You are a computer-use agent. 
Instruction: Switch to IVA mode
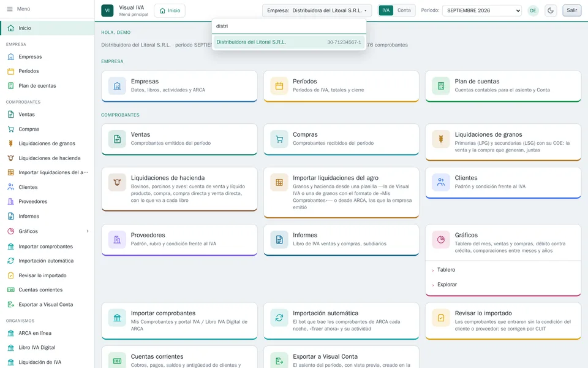(386, 10)
